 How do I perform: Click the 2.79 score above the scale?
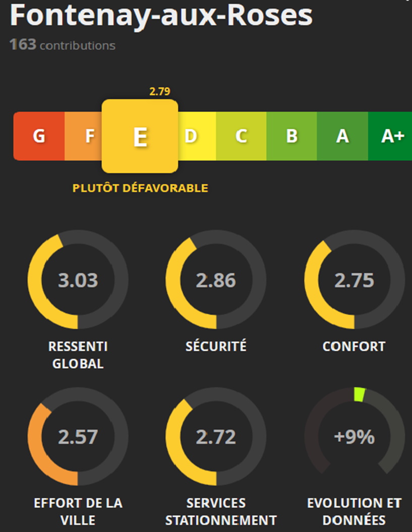(160, 92)
